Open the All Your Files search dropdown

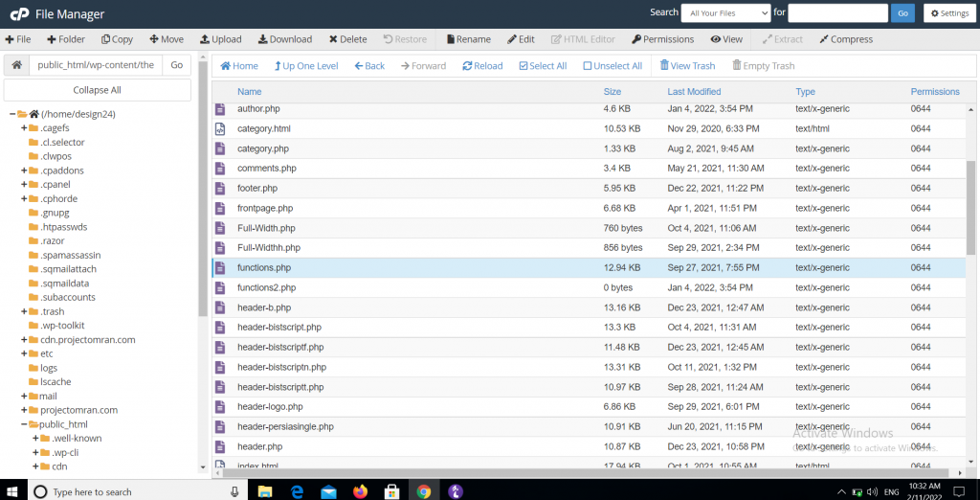(x=724, y=13)
